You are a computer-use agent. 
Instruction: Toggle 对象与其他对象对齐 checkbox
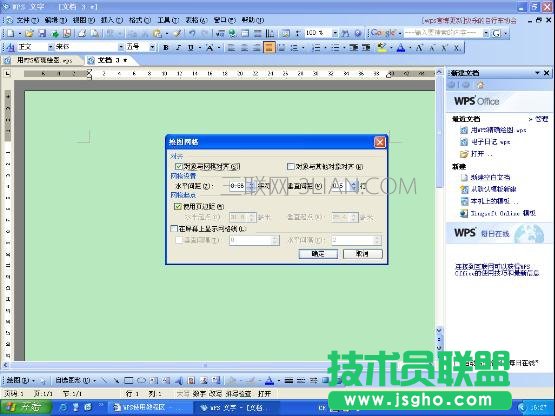[291, 166]
